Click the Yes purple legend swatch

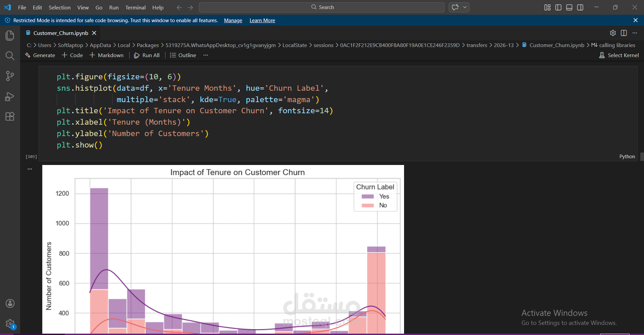click(367, 197)
